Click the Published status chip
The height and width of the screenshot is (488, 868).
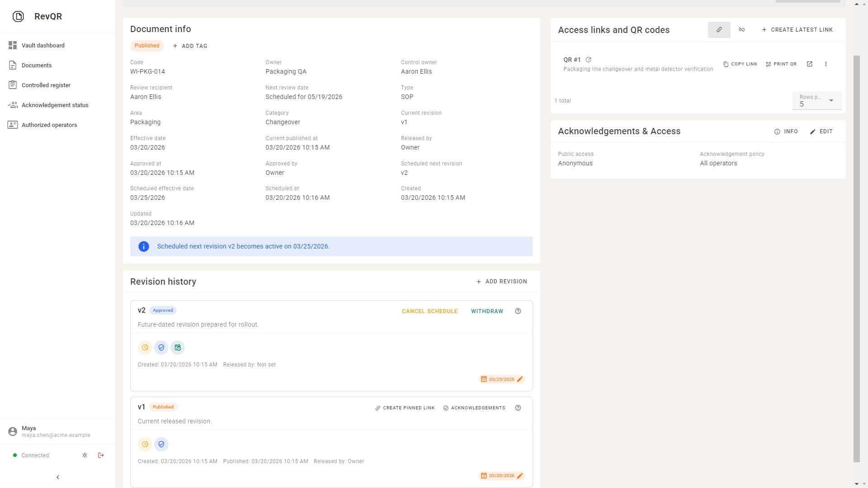pyautogui.click(x=147, y=46)
